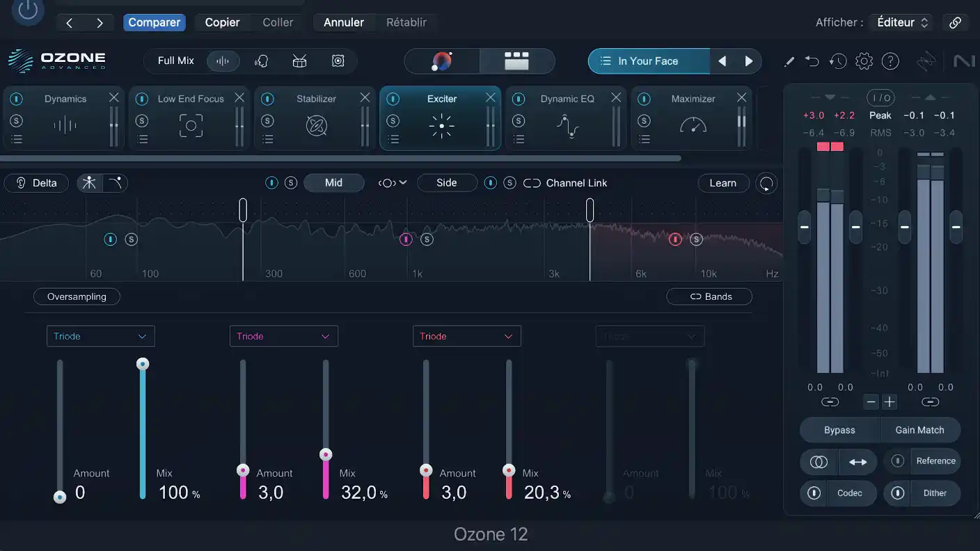Select the drum target icon
The width and height of the screenshot is (980, 551).
[x=299, y=61]
